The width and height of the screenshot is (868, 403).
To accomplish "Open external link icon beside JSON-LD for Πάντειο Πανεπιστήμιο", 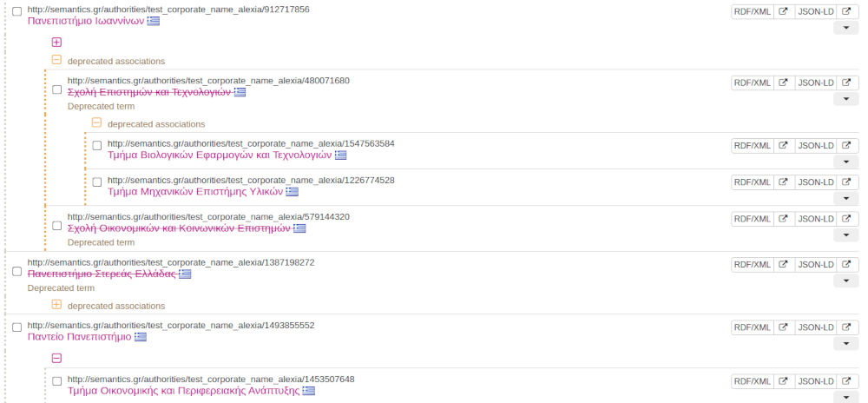I will tap(847, 327).
